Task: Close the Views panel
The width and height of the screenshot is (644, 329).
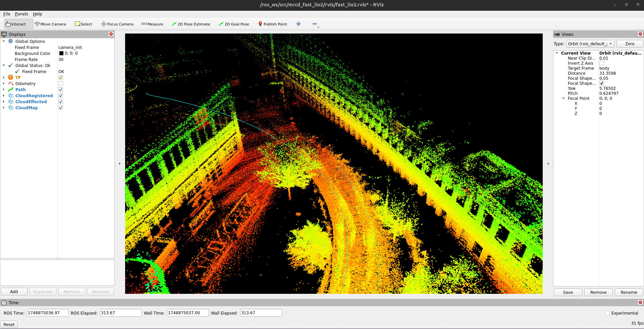Action: click(640, 34)
